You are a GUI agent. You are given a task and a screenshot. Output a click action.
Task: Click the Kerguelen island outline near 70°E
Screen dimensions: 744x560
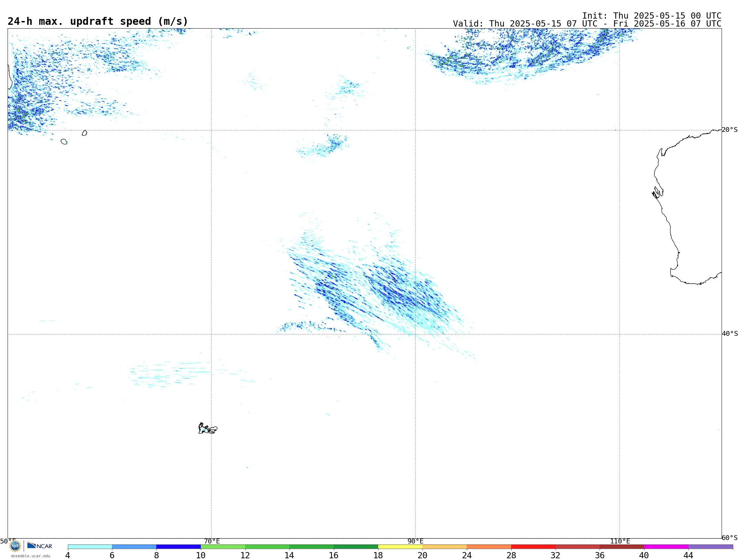pos(208,428)
